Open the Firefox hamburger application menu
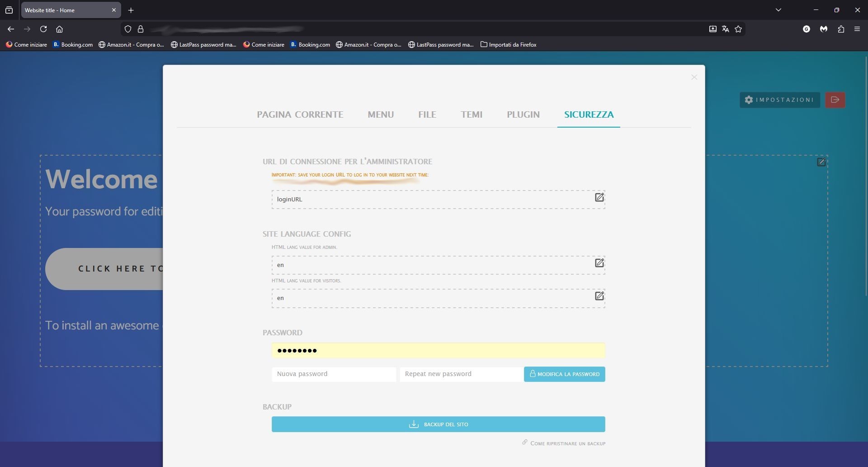Screen dimensions: 868x467 857,29
